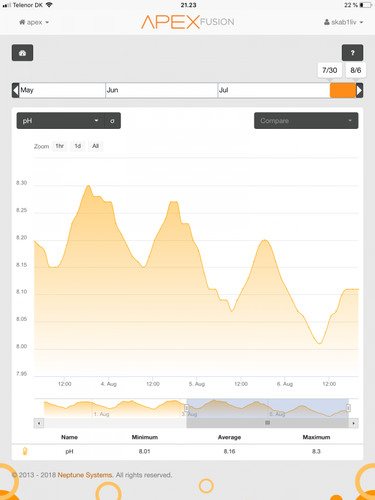Click the navigator scrollbar left arrow
The height and width of the screenshot is (500, 375).
(39, 423)
